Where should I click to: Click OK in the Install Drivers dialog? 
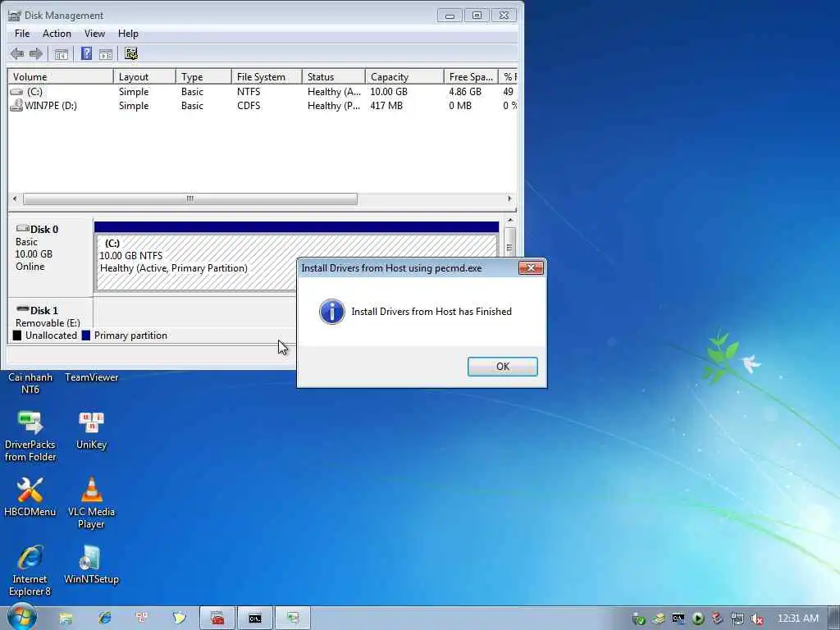click(x=503, y=367)
